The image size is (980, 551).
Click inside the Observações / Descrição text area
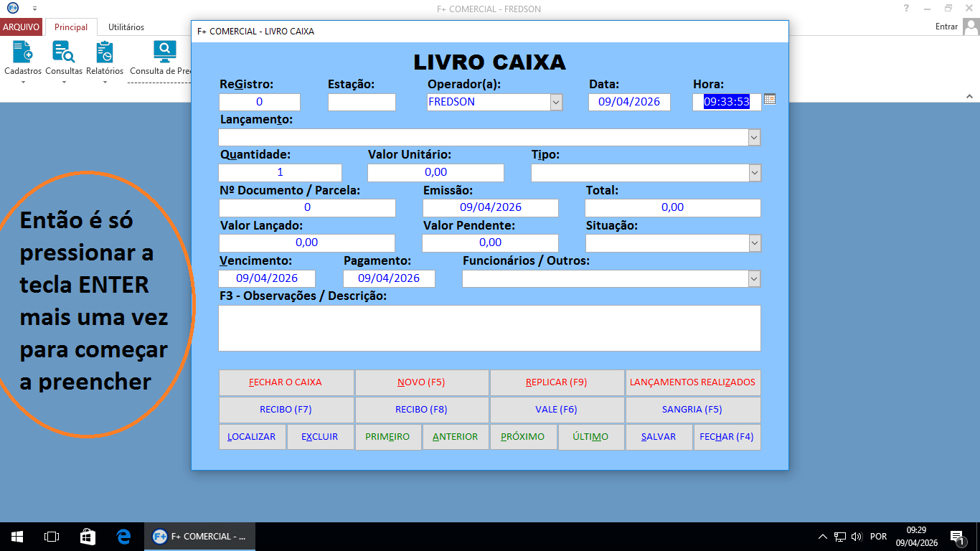[x=489, y=328]
